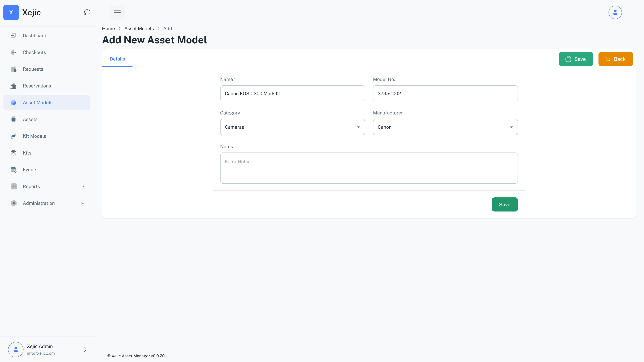Click the Kits stack icon
This screenshot has height=362, width=644.
(x=13, y=153)
